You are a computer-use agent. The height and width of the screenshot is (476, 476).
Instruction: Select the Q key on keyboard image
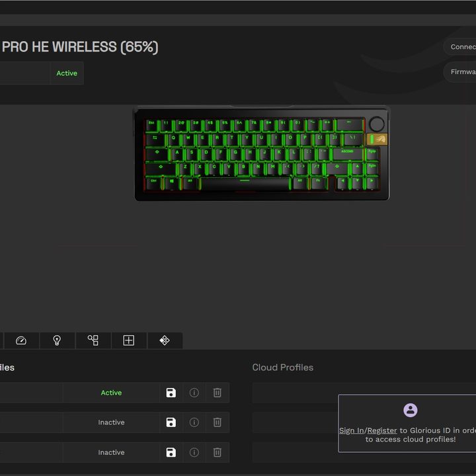pyautogui.click(x=173, y=139)
